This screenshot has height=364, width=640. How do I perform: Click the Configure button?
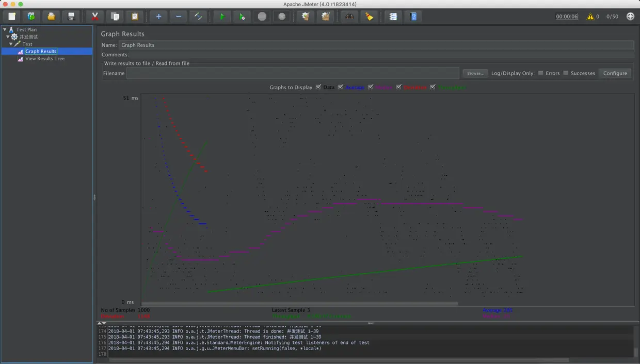click(615, 73)
